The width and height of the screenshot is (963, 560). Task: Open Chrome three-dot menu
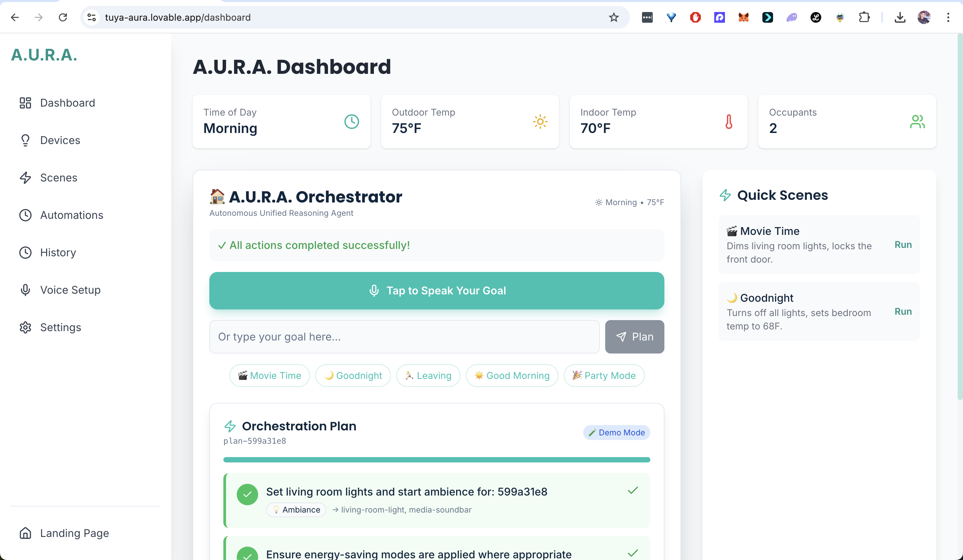[x=948, y=17]
